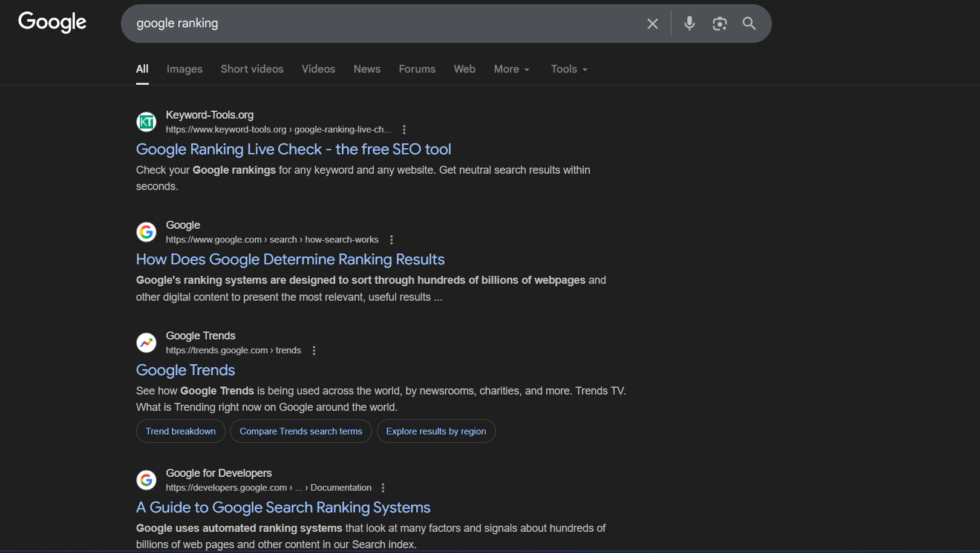
Task: Expand the Tools dropdown
Action: click(569, 69)
